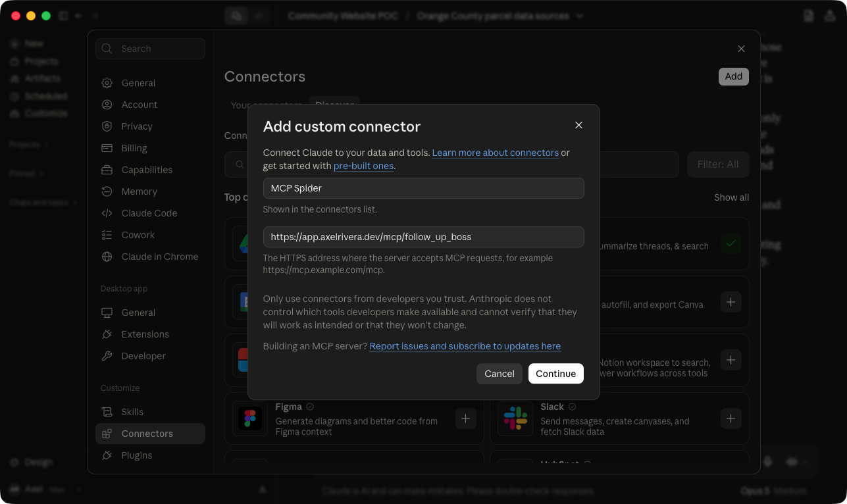Open Memory settings
This screenshot has width=847, height=504.
pyautogui.click(x=150, y=191)
